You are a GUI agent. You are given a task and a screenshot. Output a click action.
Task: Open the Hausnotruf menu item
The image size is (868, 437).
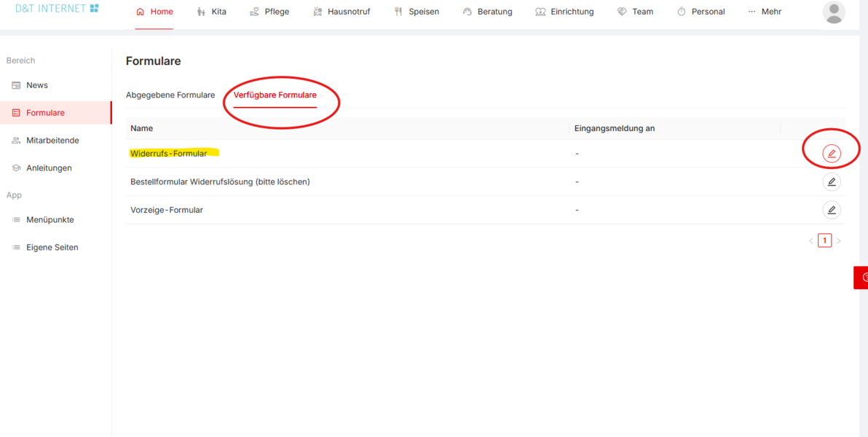[342, 12]
